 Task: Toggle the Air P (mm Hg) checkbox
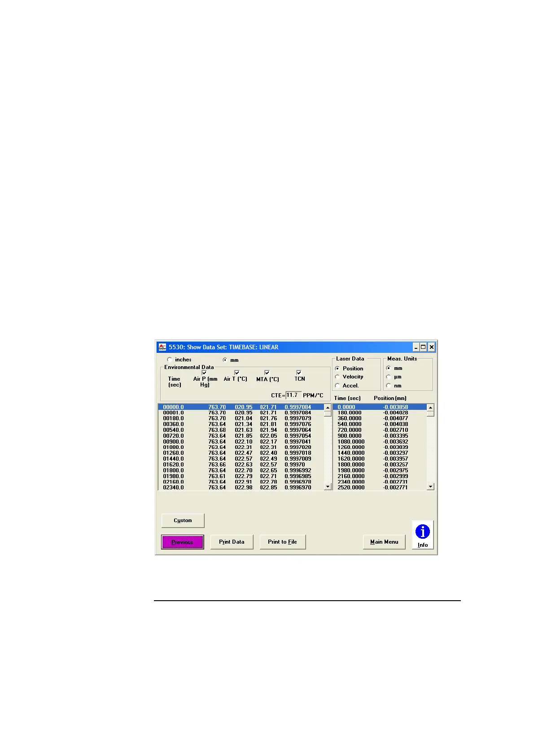(x=204, y=373)
